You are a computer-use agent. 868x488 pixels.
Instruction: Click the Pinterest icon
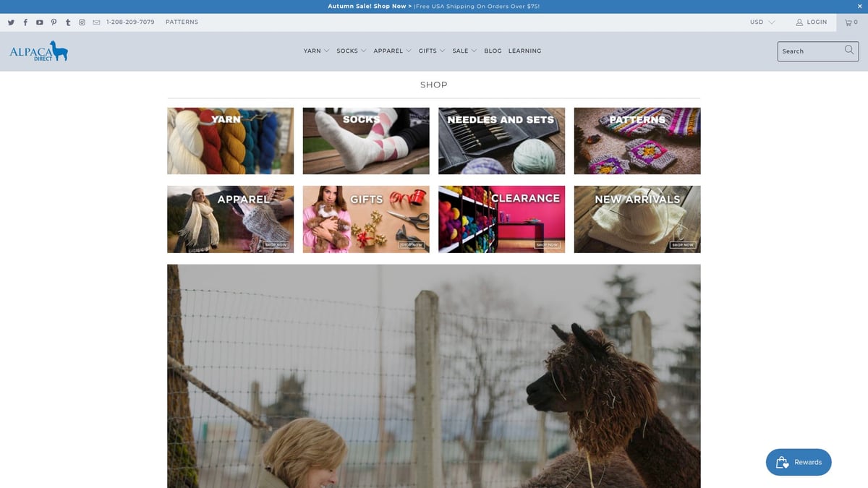click(54, 22)
